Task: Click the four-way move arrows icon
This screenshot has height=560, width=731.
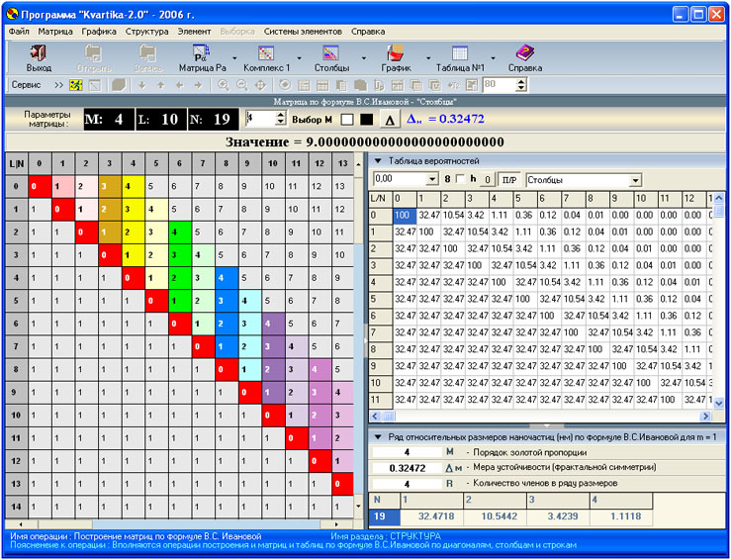Action: (260, 85)
